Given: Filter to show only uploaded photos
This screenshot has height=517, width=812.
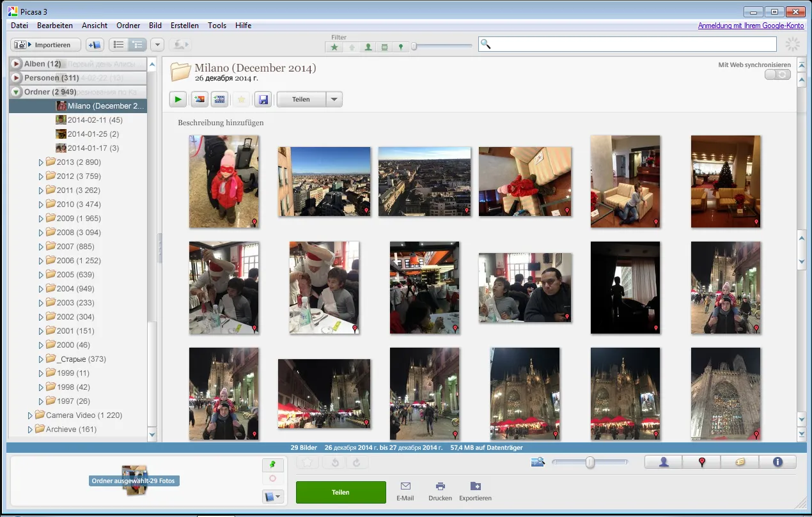Looking at the screenshot, I should (x=351, y=47).
